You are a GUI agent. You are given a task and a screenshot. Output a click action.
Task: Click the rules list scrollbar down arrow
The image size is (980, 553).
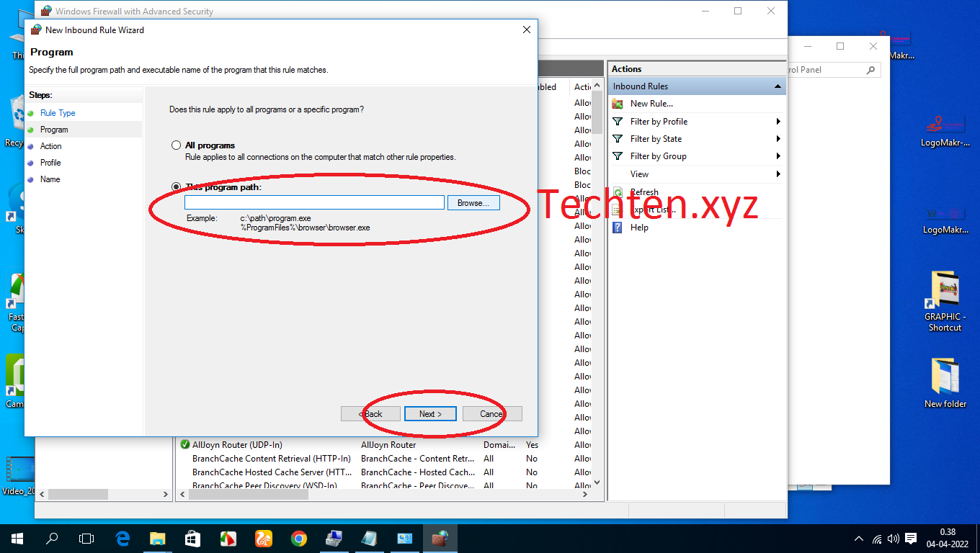(597, 482)
